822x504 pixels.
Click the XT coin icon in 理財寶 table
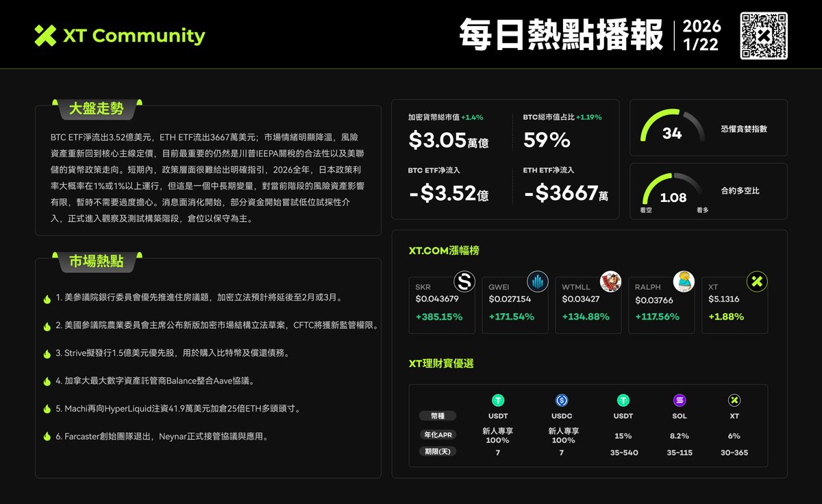click(734, 400)
